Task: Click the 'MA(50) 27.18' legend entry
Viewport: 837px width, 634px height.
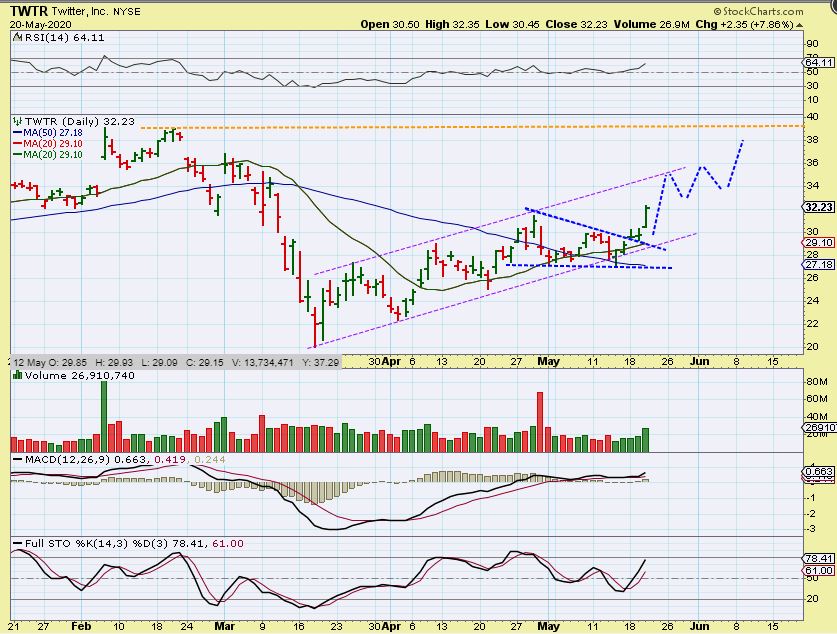Action: point(53,132)
